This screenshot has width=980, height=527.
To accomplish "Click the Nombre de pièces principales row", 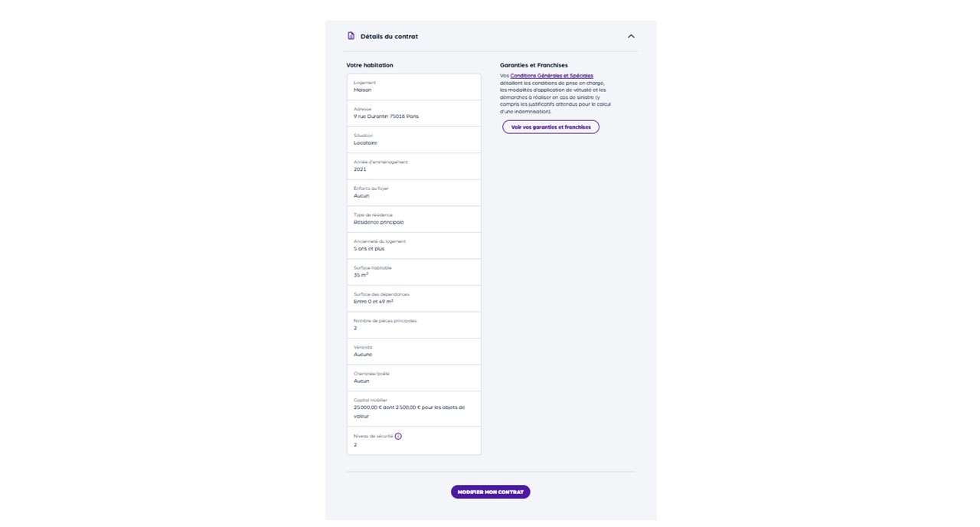I will click(413, 325).
